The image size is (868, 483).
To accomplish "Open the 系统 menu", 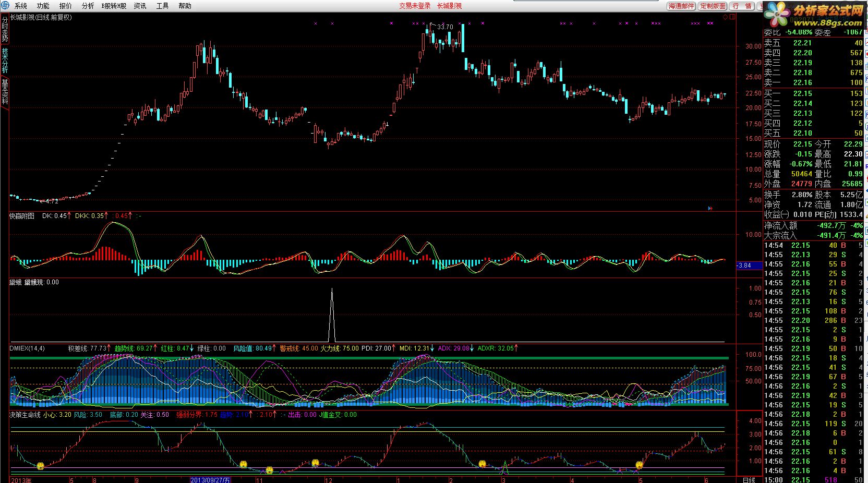I will (x=21, y=6).
